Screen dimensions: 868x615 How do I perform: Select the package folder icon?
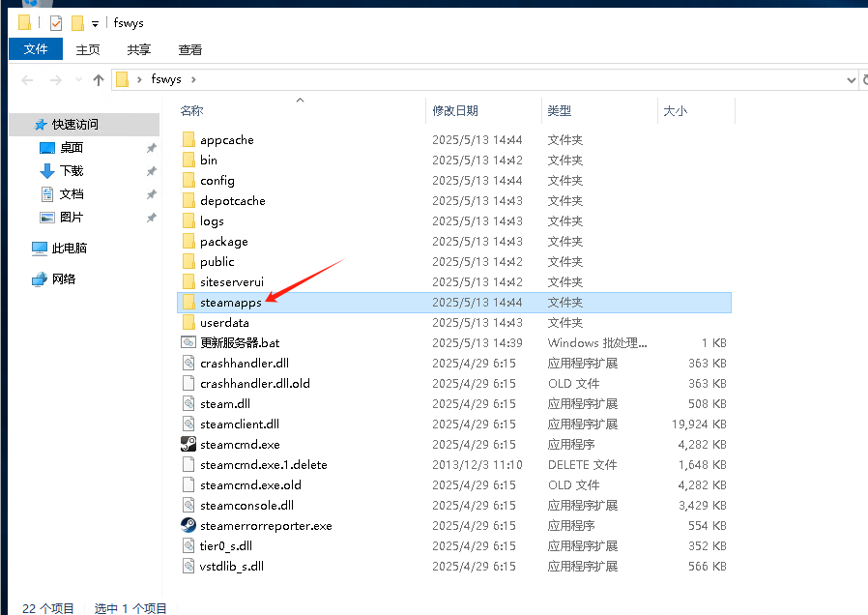[x=188, y=242]
